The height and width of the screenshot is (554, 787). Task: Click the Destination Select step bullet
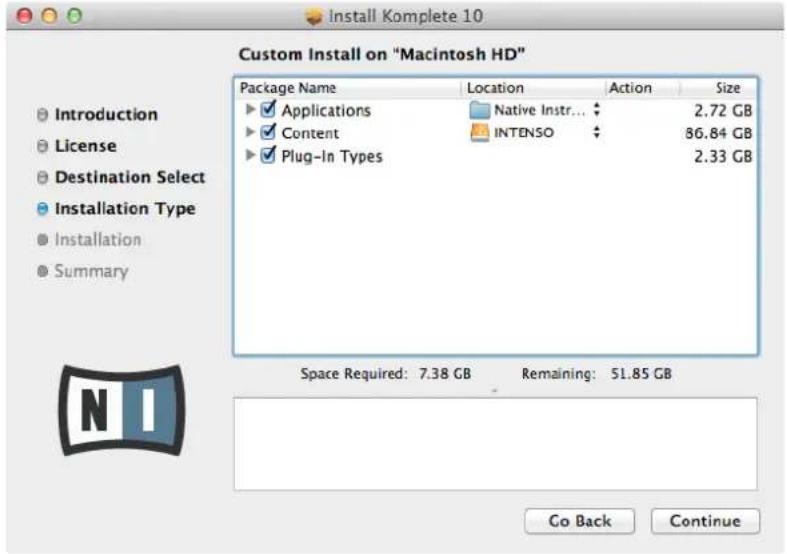pyautogui.click(x=43, y=177)
